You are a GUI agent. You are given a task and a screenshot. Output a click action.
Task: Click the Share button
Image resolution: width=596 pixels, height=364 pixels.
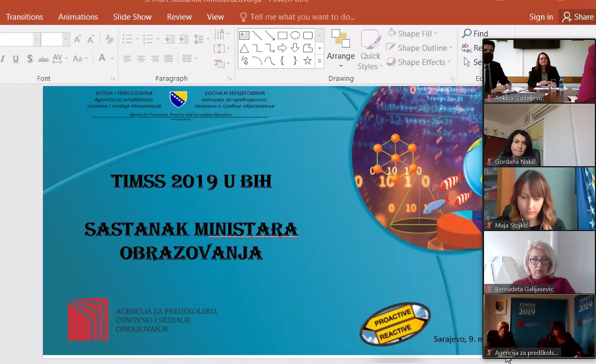pos(578,17)
